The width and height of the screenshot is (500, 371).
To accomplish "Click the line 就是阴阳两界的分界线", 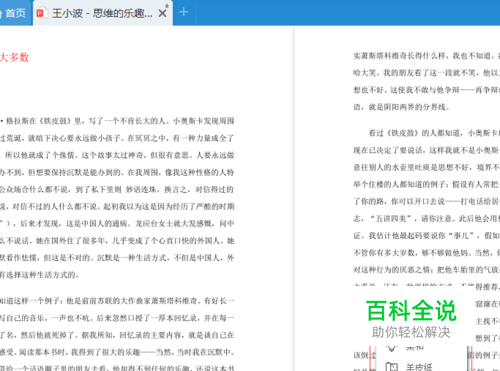I will pyautogui.click(x=402, y=107).
